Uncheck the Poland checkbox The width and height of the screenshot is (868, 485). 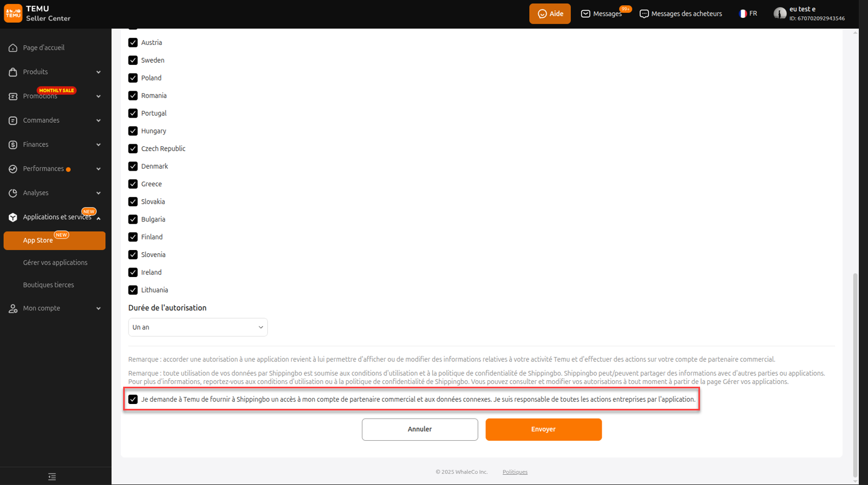pos(133,78)
